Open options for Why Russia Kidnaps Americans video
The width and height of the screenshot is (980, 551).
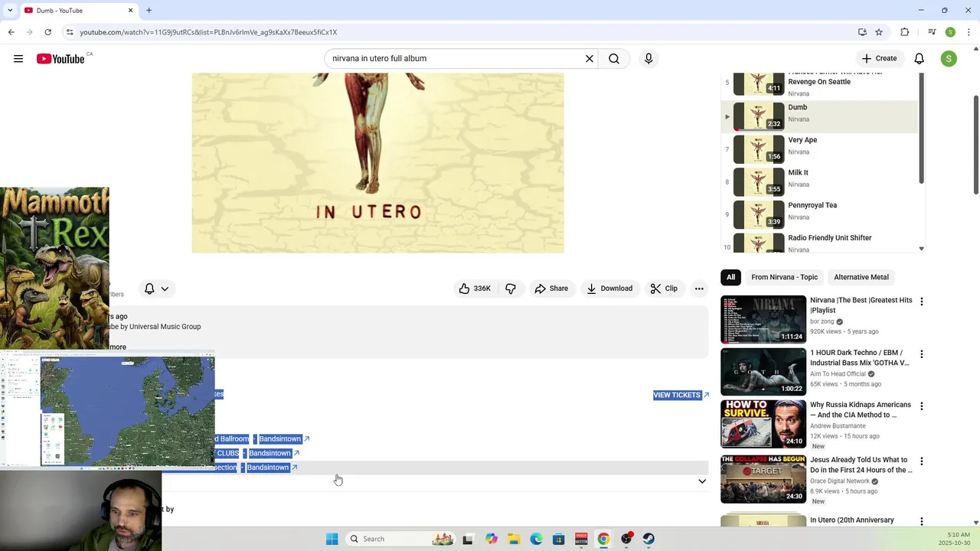pyautogui.click(x=922, y=406)
